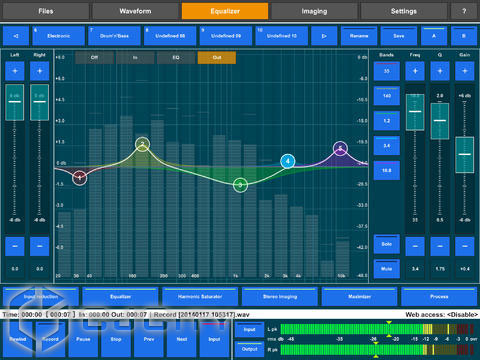Image resolution: width=480 pixels, height=360 pixels.
Task: Click the Q slider handle
Action: (440, 121)
